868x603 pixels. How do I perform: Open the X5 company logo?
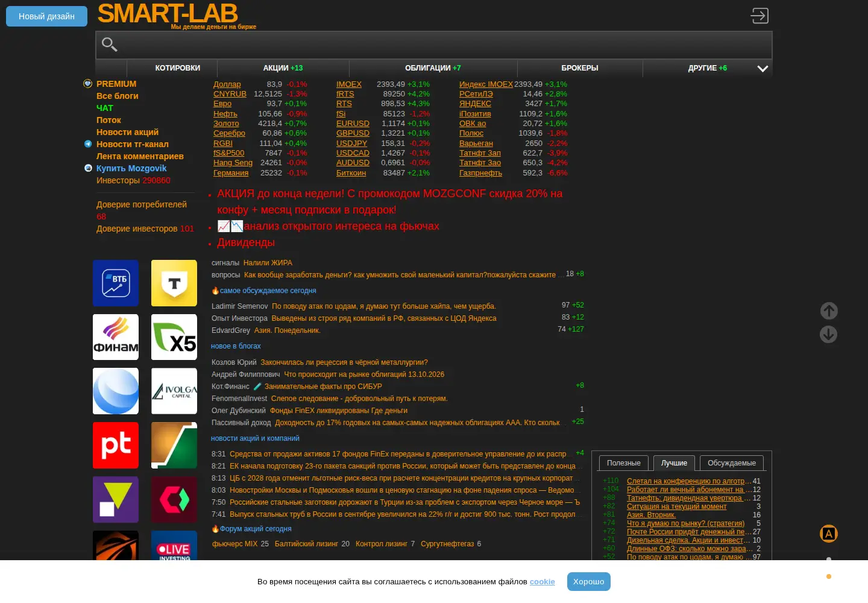pos(174,337)
